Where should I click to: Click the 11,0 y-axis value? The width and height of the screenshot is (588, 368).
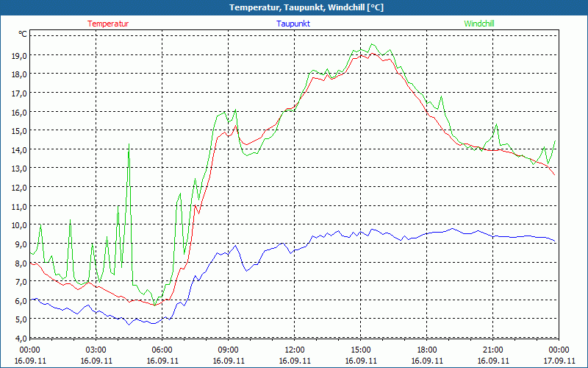19,207
